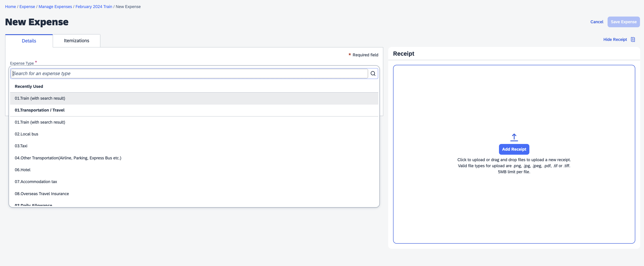Open Home breadcrumb link
This screenshot has width=644, height=266.
[x=10, y=7]
